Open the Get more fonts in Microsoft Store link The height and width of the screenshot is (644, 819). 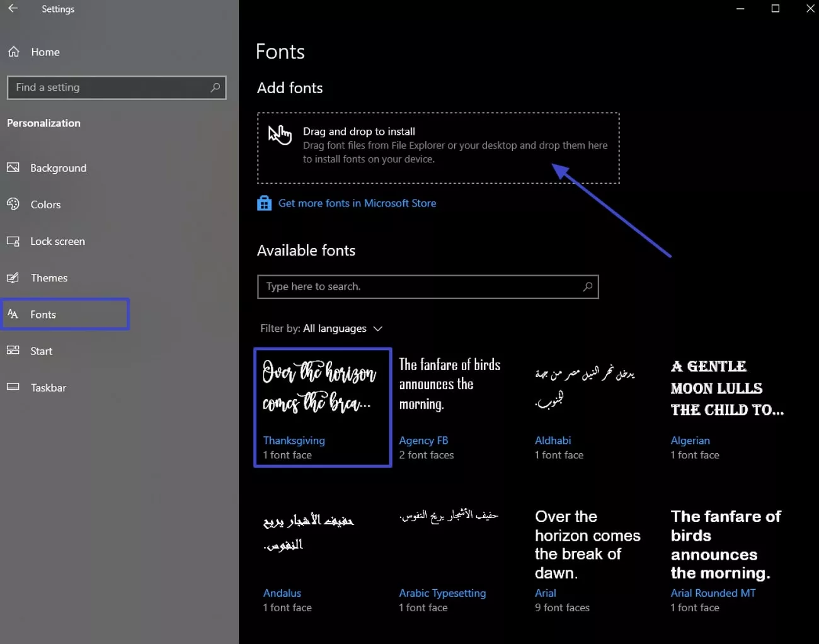click(x=357, y=203)
